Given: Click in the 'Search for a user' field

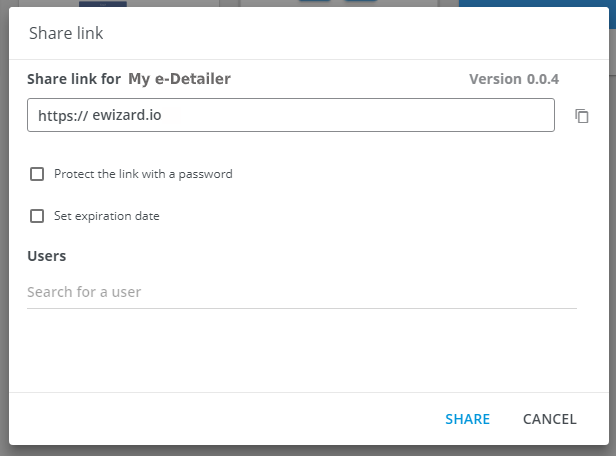Looking at the screenshot, I should click(x=300, y=292).
